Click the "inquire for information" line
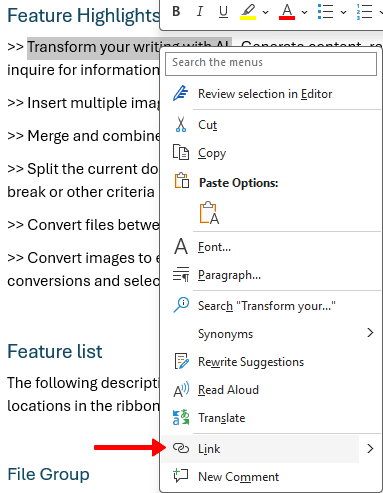 pyautogui.click(x=83, y=70)
